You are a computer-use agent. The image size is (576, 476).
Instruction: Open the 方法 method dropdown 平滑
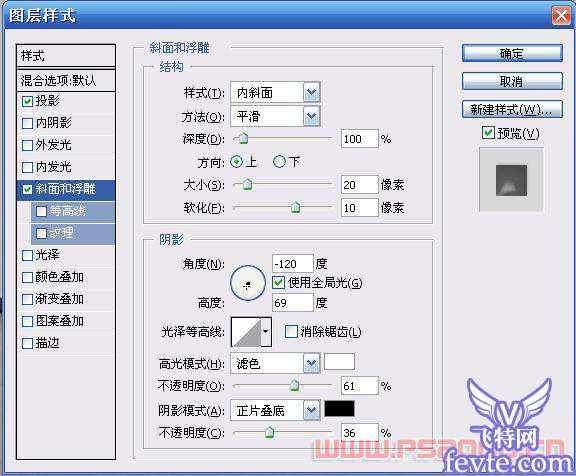coord(275,116)
